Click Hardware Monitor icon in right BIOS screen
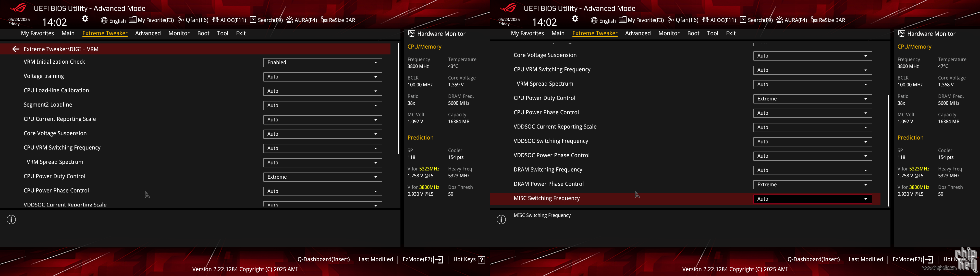Screen dimensions: 980x276 coord(902,33)
